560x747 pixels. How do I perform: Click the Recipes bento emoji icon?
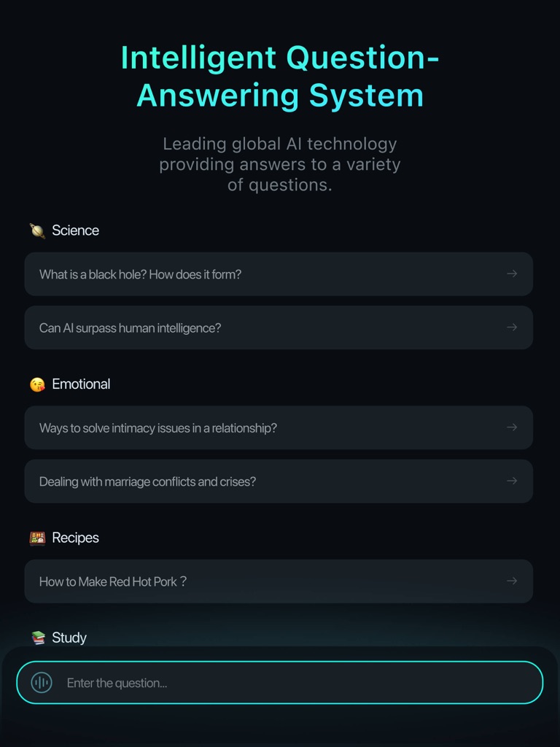pyautogui.click(x=37, y=538)
